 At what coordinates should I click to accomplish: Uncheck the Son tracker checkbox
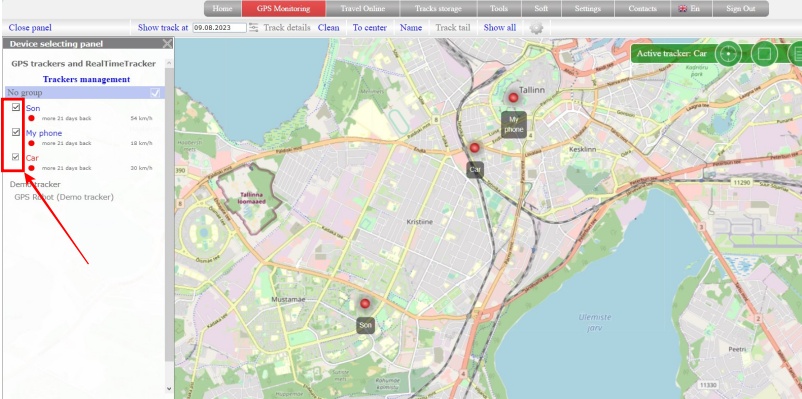16,107
